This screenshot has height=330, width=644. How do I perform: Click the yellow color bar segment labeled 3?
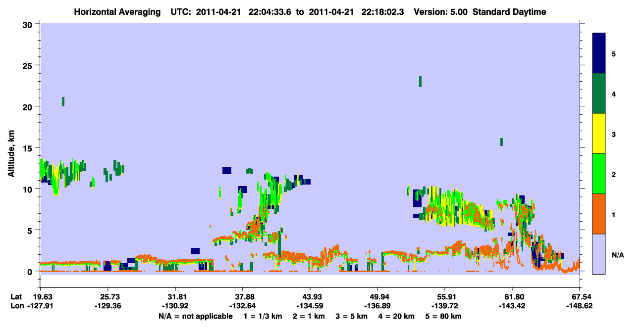click(599, 134)
